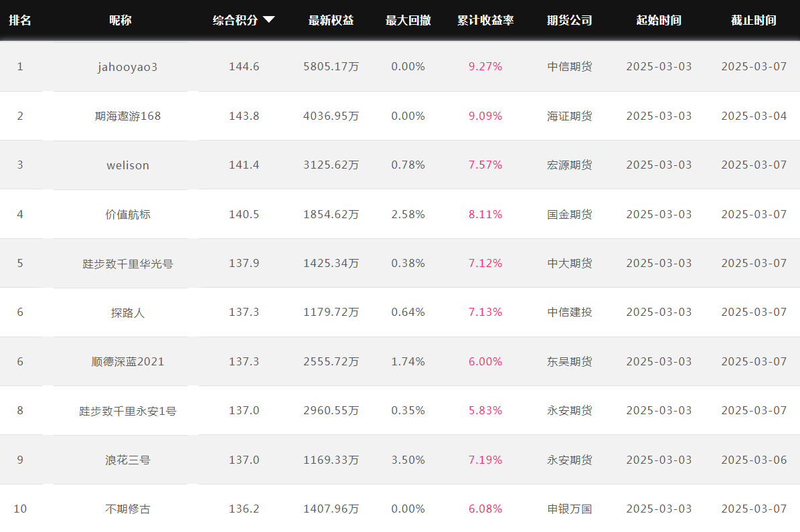
Task: Select return rate 8.11%
Action: (485, 215)
